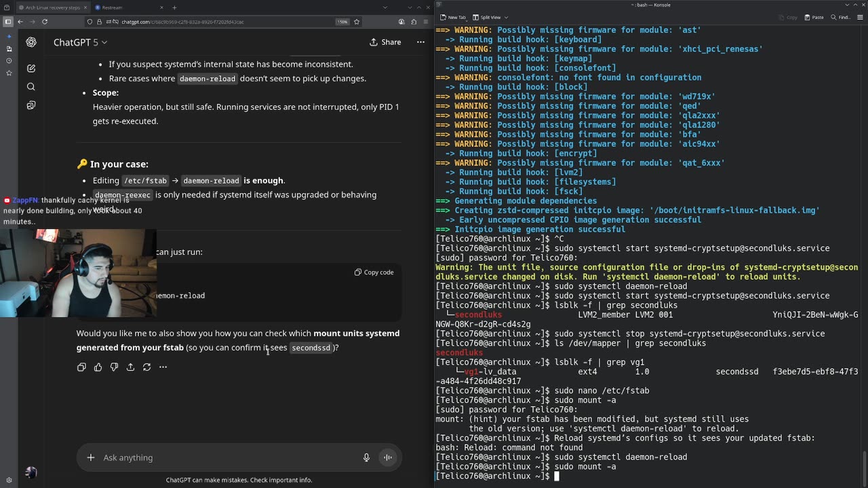Image resolution: width=868 pixels, height=488 pixels.
Task: Open the ChatGPT logo home icon
Action: click(31, 42)
